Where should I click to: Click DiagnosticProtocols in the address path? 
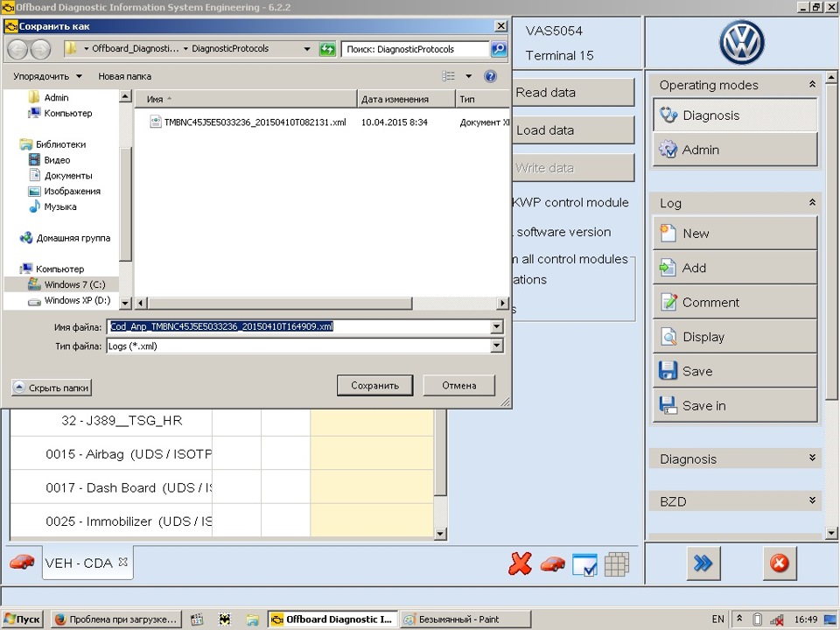pyautogui.click(x=230, y=49)
